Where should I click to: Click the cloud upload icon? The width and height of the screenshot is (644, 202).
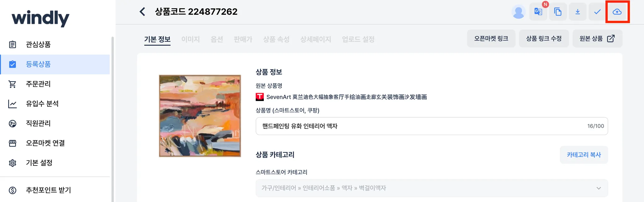click(617, 12)
